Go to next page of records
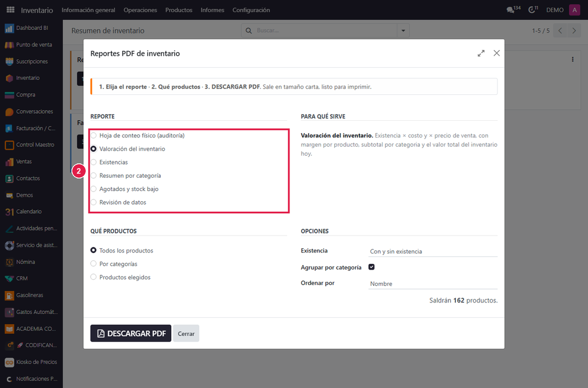 click(574, 31)
